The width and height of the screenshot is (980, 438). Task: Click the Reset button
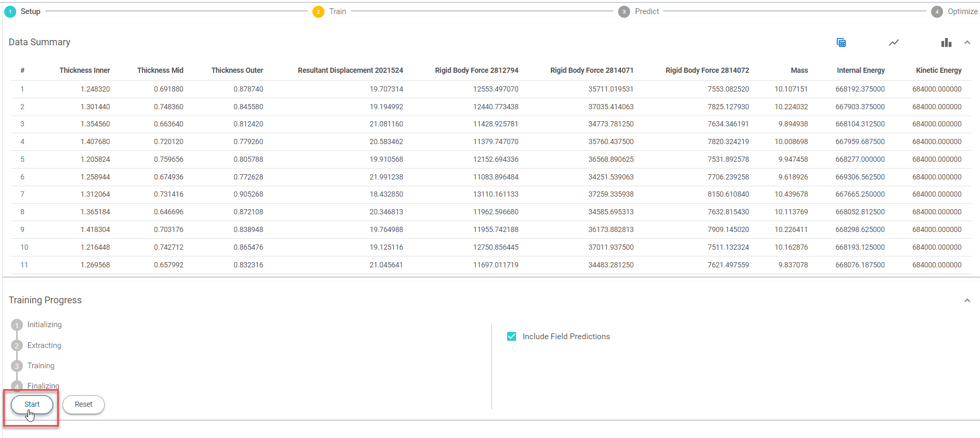(x=83, y=404)
